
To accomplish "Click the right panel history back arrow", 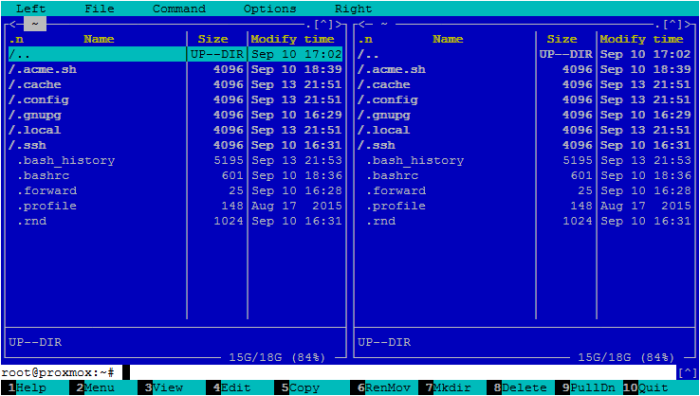I will [x=361, y=24].
